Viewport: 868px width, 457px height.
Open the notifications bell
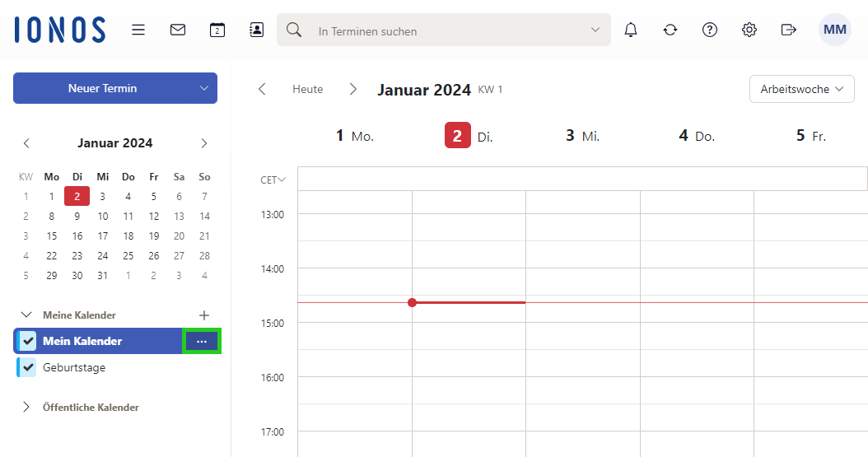coord(631,30)
